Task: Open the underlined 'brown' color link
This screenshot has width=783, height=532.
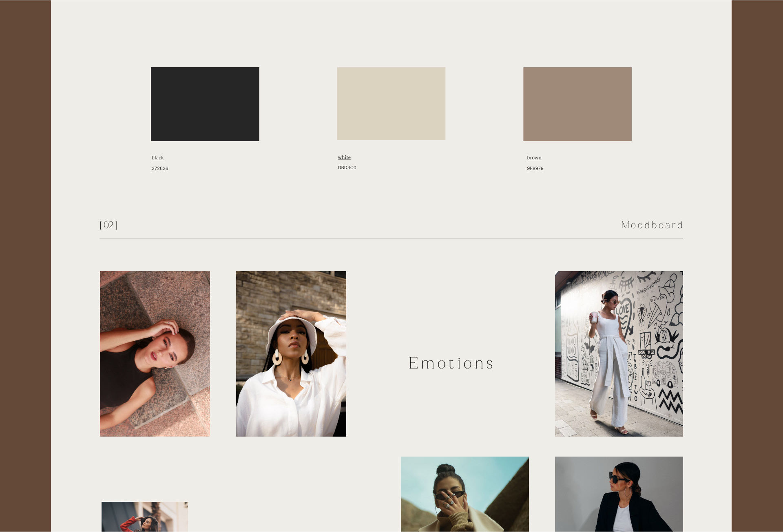Action: (534, 158)
